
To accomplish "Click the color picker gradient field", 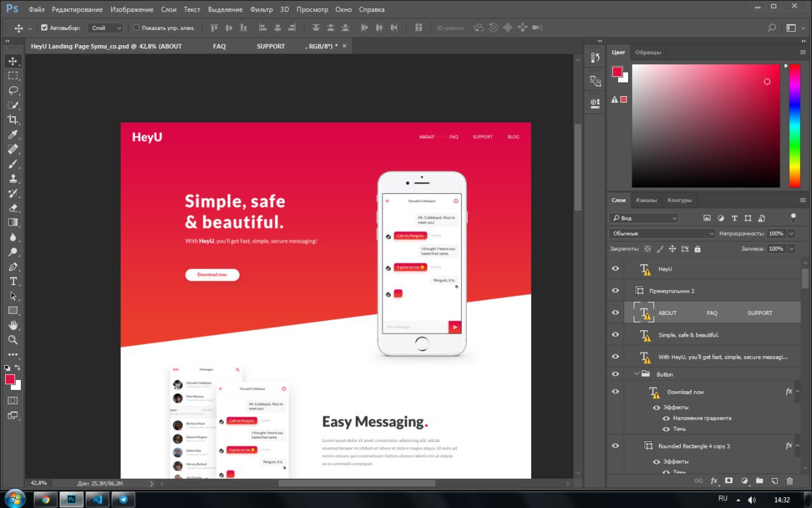I will (x=705, y=126).
